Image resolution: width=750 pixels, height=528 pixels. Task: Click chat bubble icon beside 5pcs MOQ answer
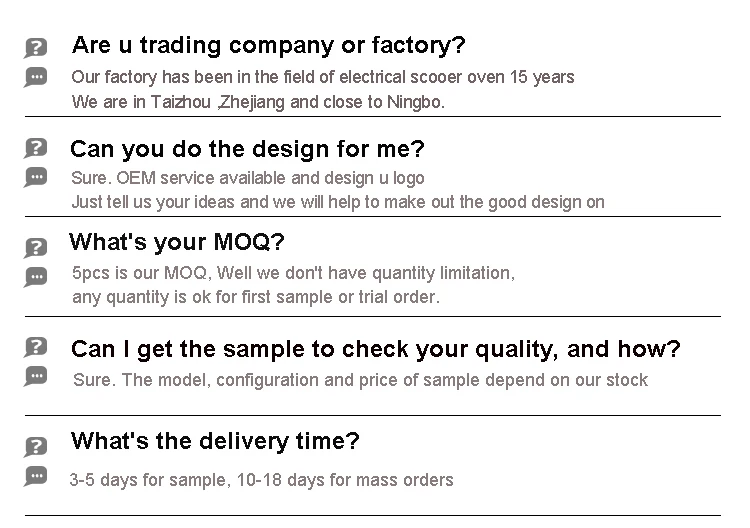point(36,276)
